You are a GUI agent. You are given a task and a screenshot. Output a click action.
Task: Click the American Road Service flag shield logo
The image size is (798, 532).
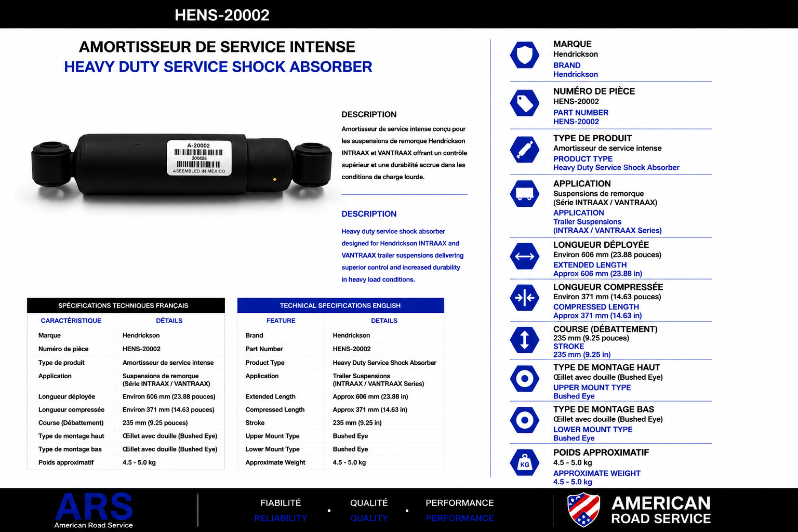tap(584, 510)
